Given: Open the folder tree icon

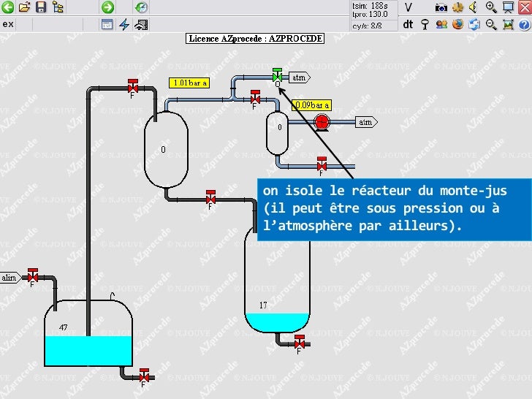Looking at the screenshot, I should click(x=58, y=7).
